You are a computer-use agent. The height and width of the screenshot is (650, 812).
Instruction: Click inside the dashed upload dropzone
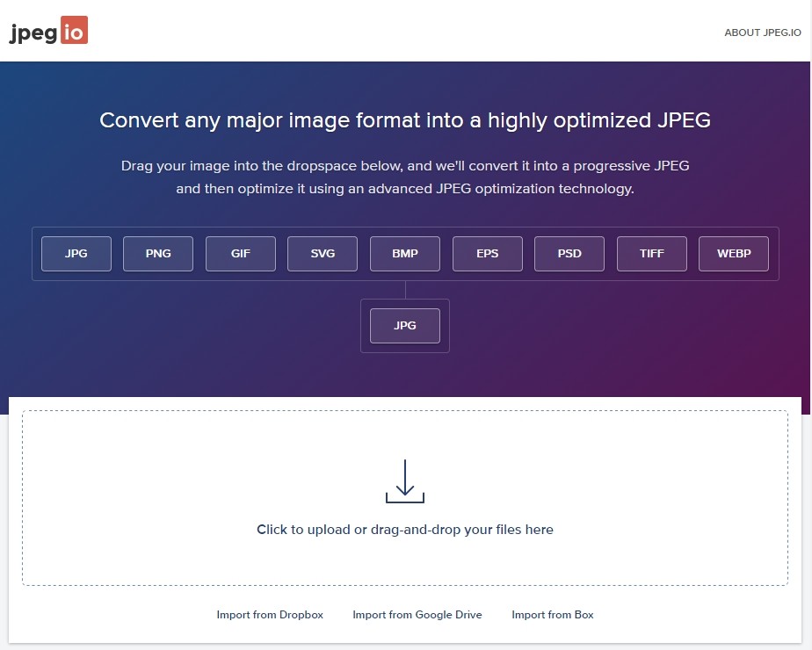click(405, 498)
